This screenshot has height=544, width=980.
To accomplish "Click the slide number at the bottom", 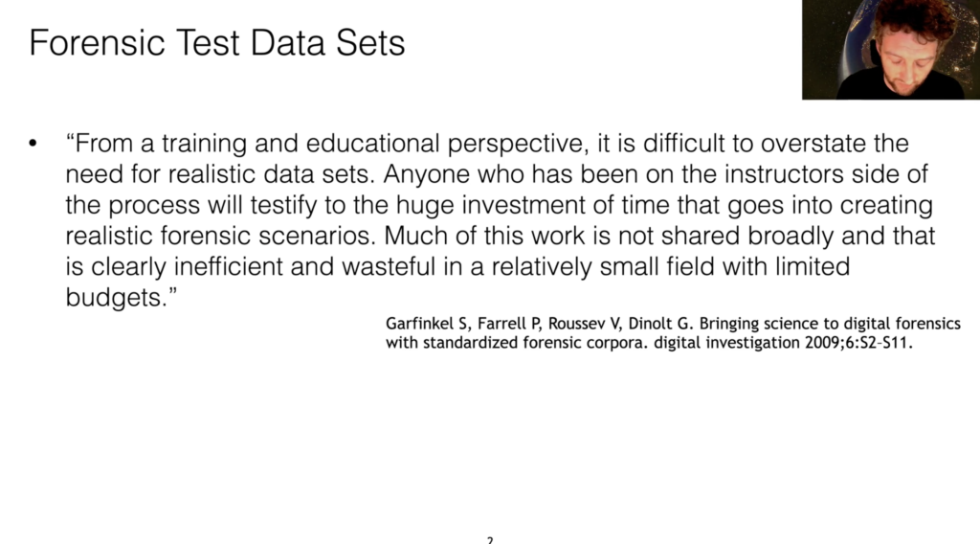I will 489,539.
